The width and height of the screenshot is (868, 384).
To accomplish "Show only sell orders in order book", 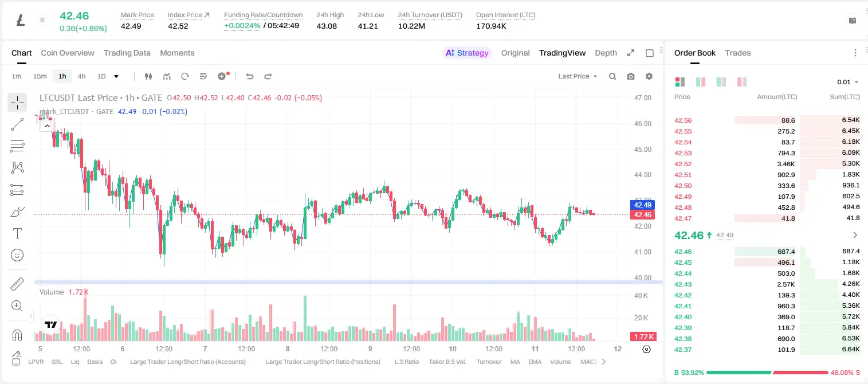I will (x=741, y=82).
